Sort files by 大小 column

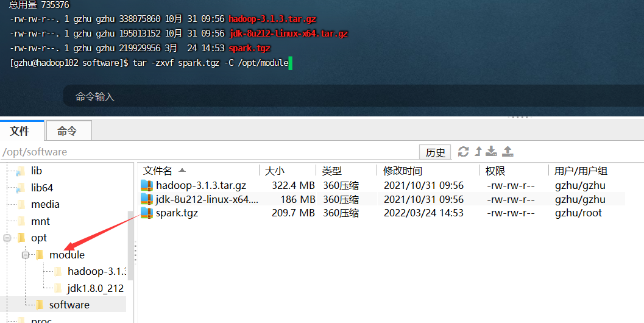275,171
